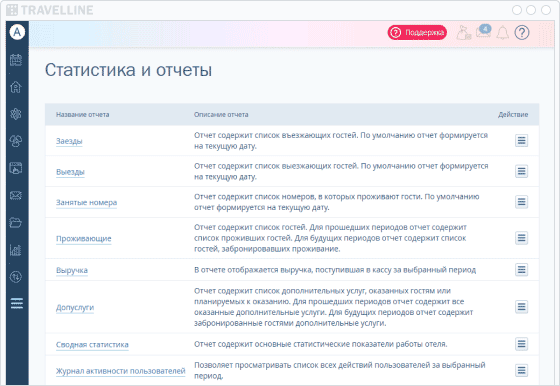The width and height of the screenshot is (560, 386).
Task: Open the Выезды report link
Action: click(70, 172)
